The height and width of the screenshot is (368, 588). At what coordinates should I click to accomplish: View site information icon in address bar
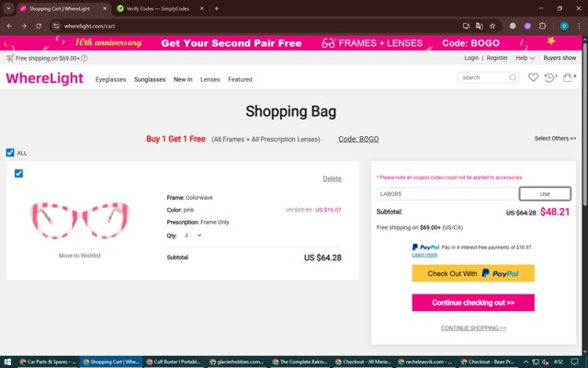(x=56, y=26)
